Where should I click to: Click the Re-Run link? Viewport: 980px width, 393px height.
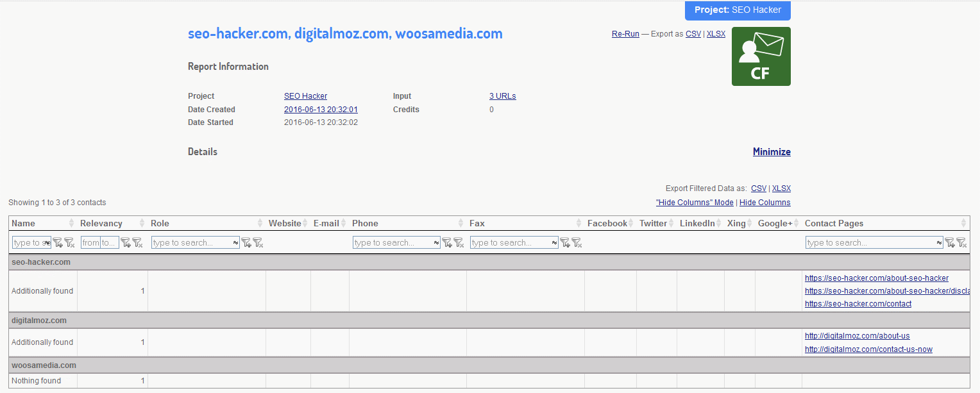pos(625,34)
